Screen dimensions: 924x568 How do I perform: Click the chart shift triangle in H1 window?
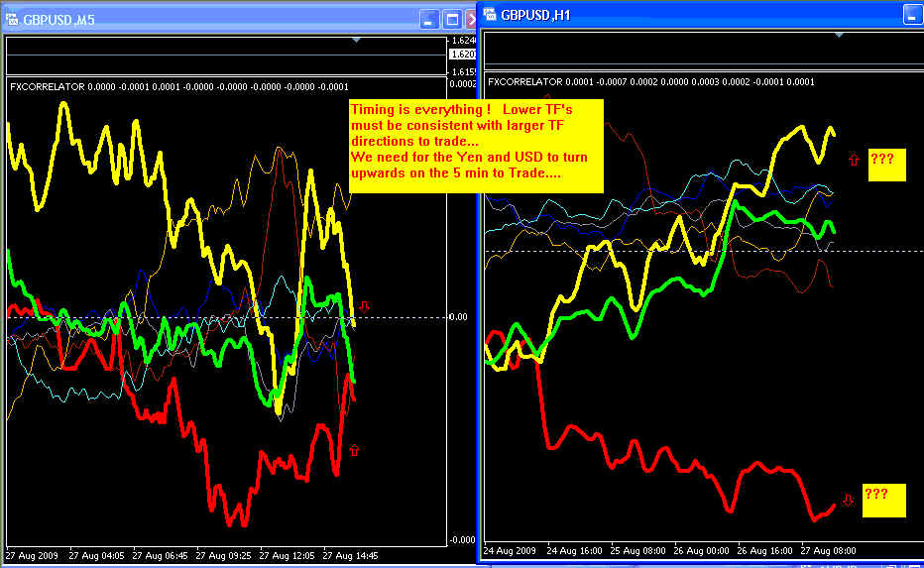pyautogui.click(x=839, y=36)
